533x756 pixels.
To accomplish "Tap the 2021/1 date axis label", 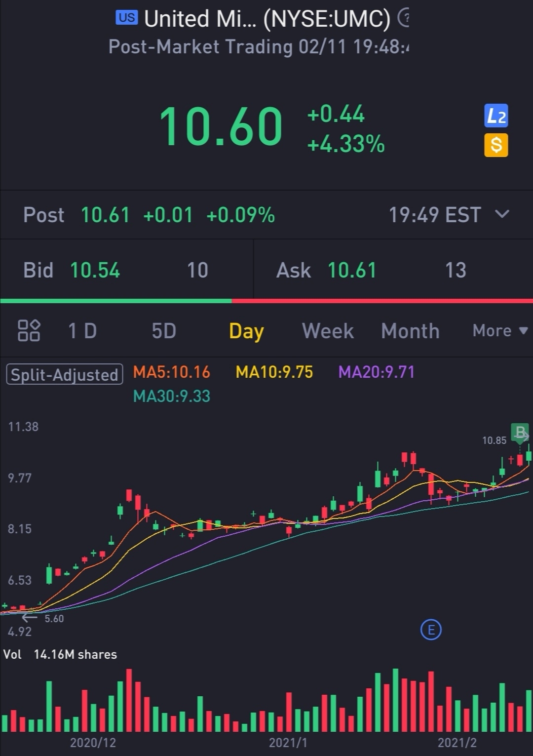I will tap(288, 742).
